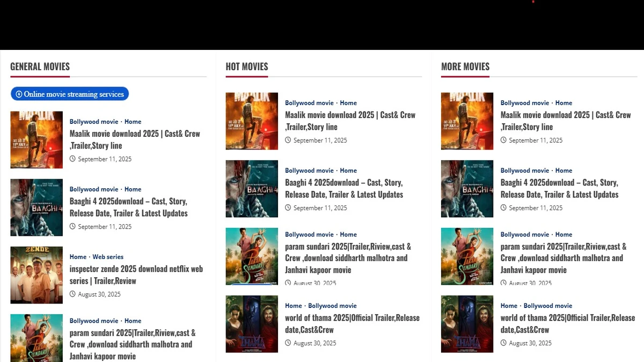This screenshot has width=644, height=362.
Task: Click clock icon next to Inspector Zende date
Action: 72,294
